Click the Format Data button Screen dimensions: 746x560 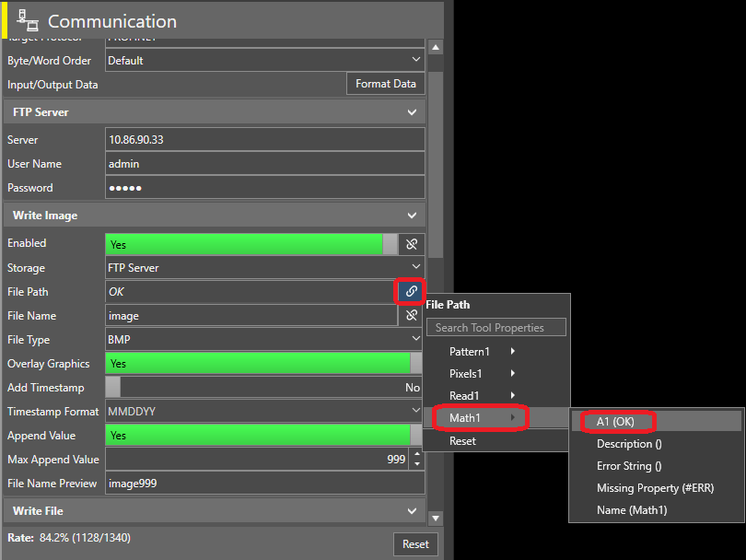(x=385, y=84)
